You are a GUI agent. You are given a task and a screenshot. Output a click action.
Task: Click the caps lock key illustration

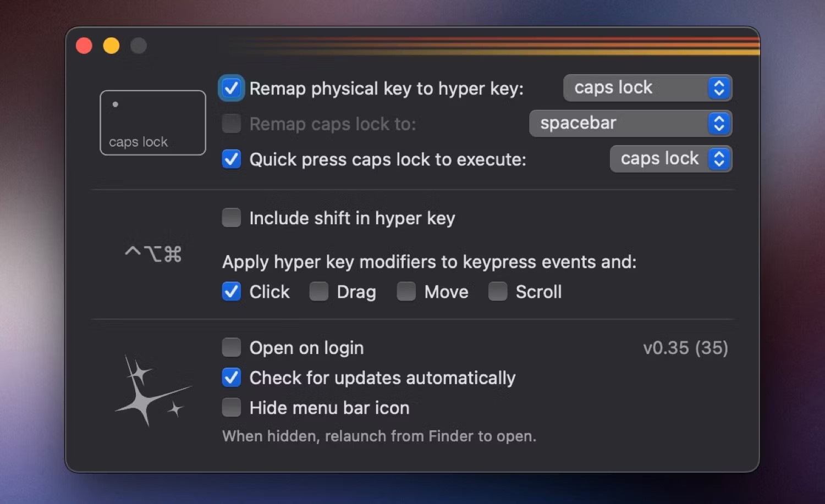152,122
